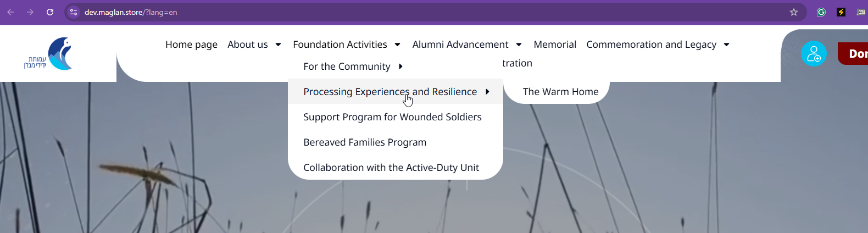868x233 pixels.
Task: Bookmark this page with the star icon
Action: coord(794,12)
